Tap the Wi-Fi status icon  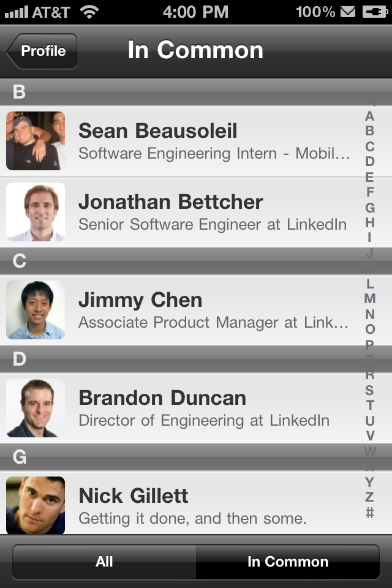click(89, 12)
